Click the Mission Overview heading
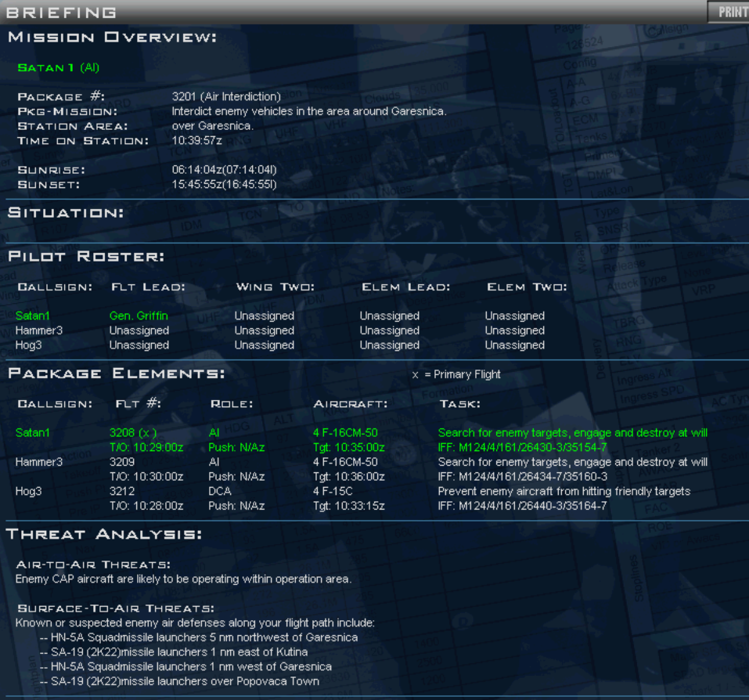The height and width of the screenshot is (700, 749). tap(112, 38)
